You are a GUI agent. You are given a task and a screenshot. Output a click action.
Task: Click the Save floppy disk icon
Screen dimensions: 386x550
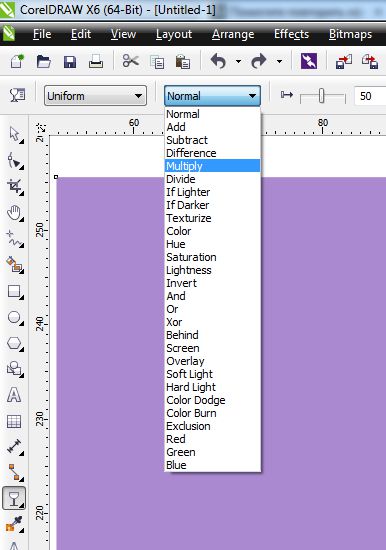tap(70, 62)
